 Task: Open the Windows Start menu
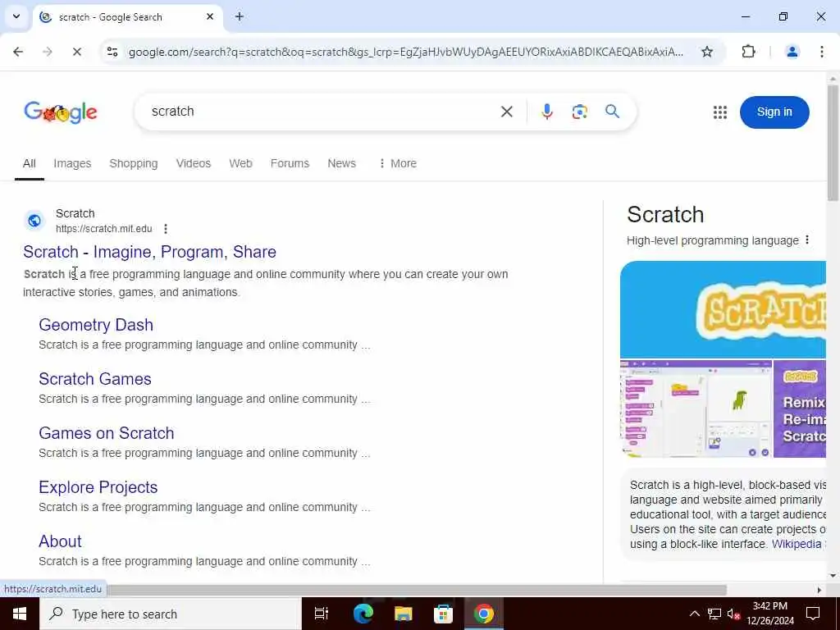click(x=20, y=614)
